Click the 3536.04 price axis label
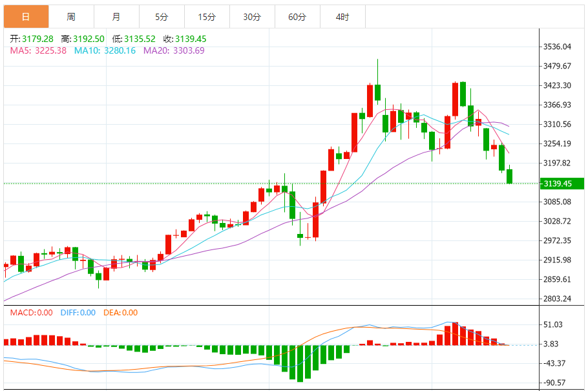 (557, 47)
